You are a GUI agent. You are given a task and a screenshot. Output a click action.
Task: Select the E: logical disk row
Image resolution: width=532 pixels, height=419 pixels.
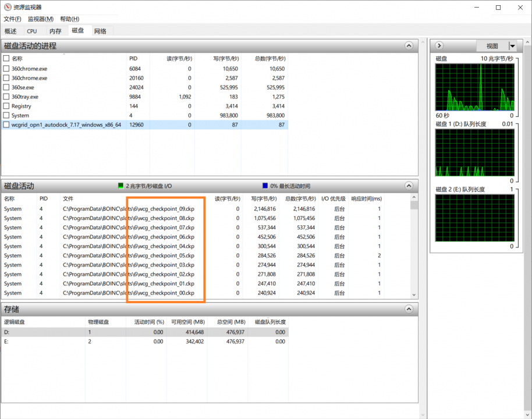pyautogui.click(x=145, y=341)
